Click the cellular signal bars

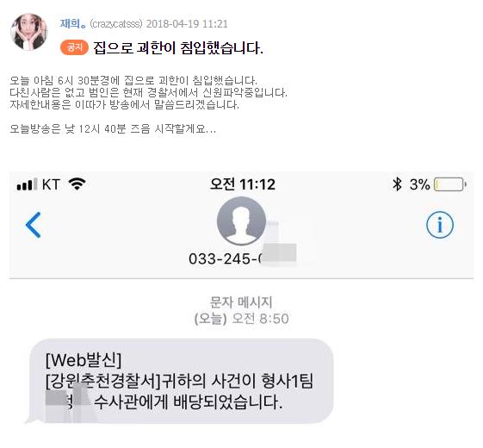[x=27, y=184]
